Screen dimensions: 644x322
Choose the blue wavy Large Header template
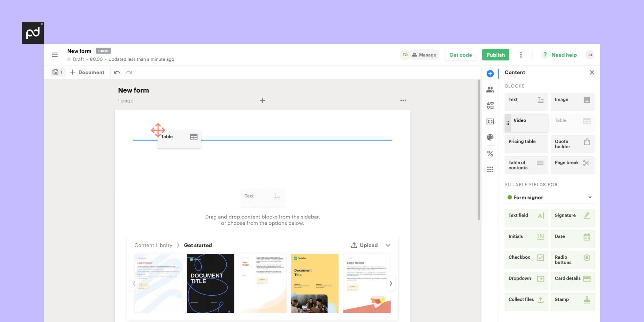tap(158, 284)
